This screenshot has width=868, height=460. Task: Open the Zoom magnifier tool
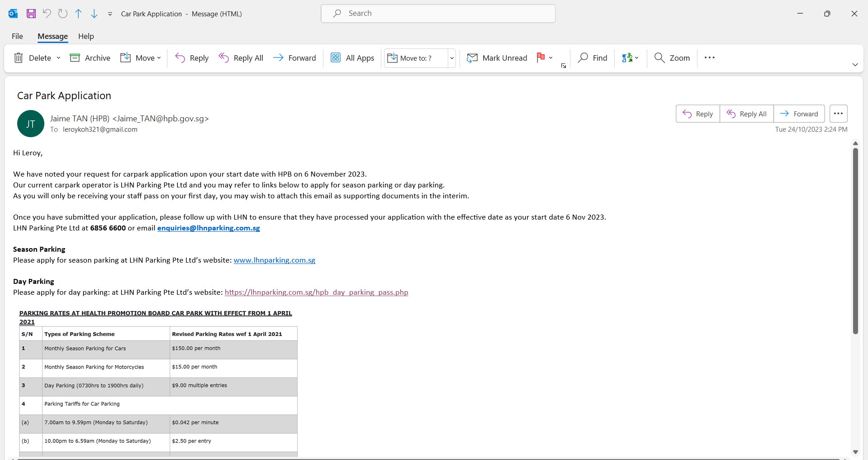tap(672, 58)
